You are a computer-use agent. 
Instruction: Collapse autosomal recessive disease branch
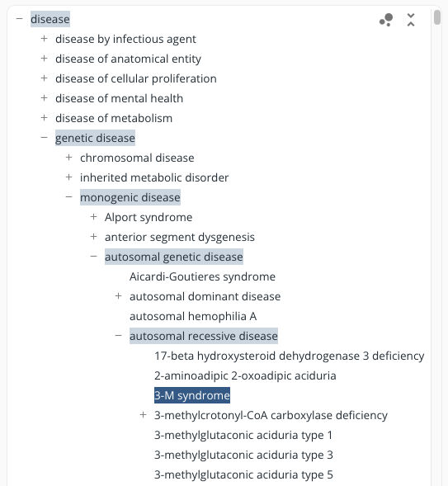tap(118, 336)
